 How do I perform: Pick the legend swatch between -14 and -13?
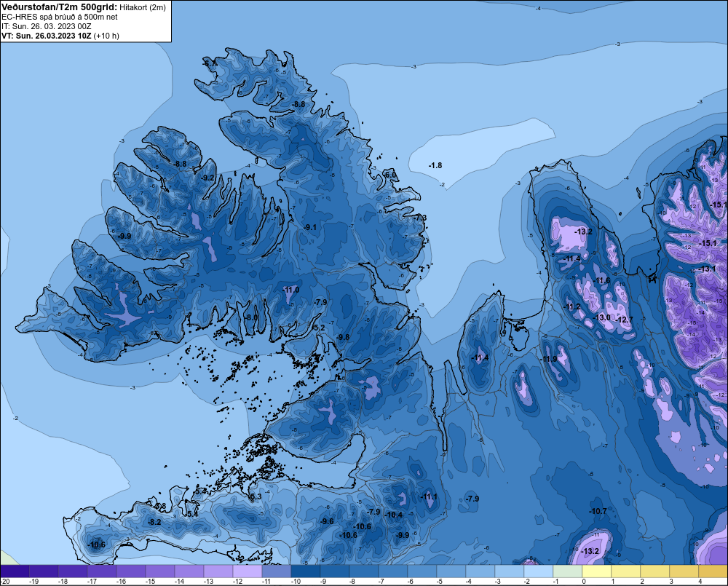pos(189,571)
